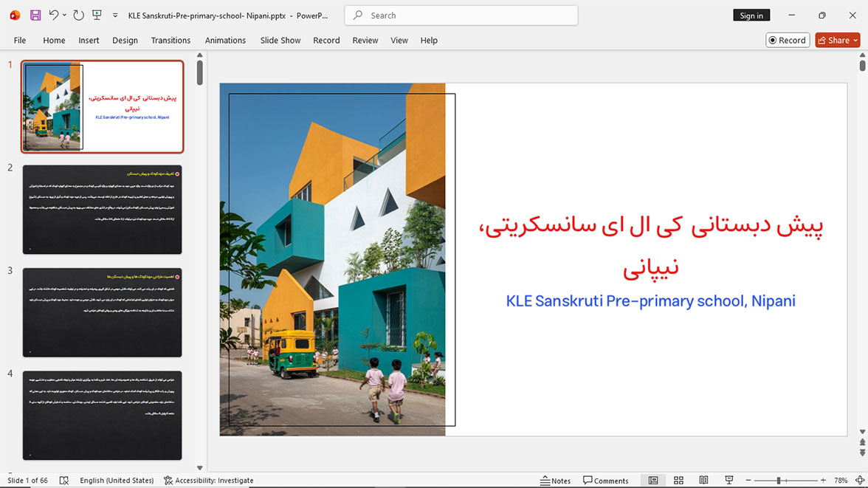Click the 'Slide 1 of 66' status indicator
Image resolution: width=868 pixels, height=488 pixels.
(28, 480)
